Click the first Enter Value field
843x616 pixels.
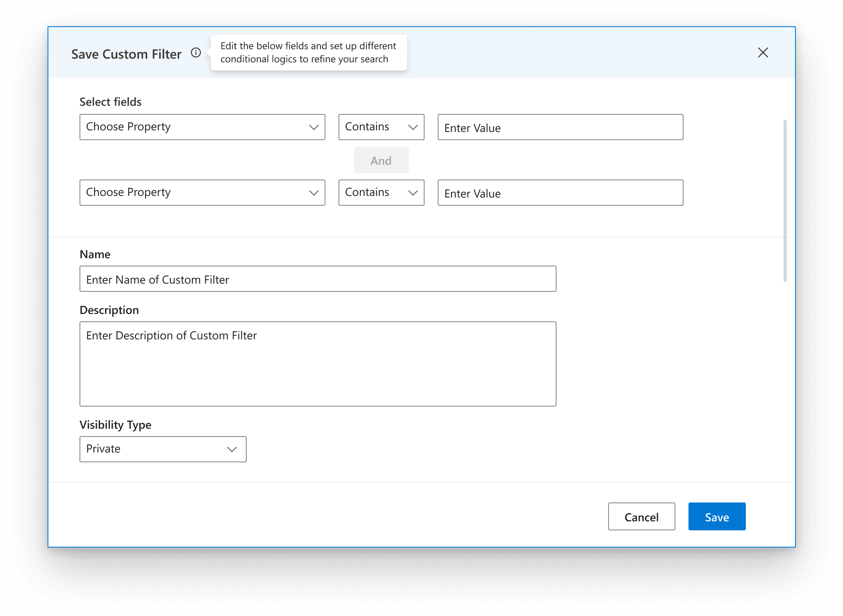(560, 127)
